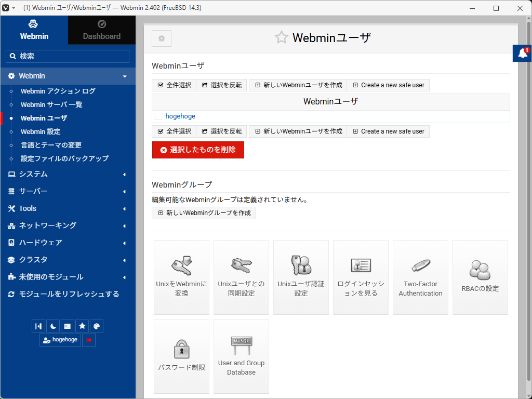Click the notification bell icon
Screen dimensions: 532x399
coord(523,54)
